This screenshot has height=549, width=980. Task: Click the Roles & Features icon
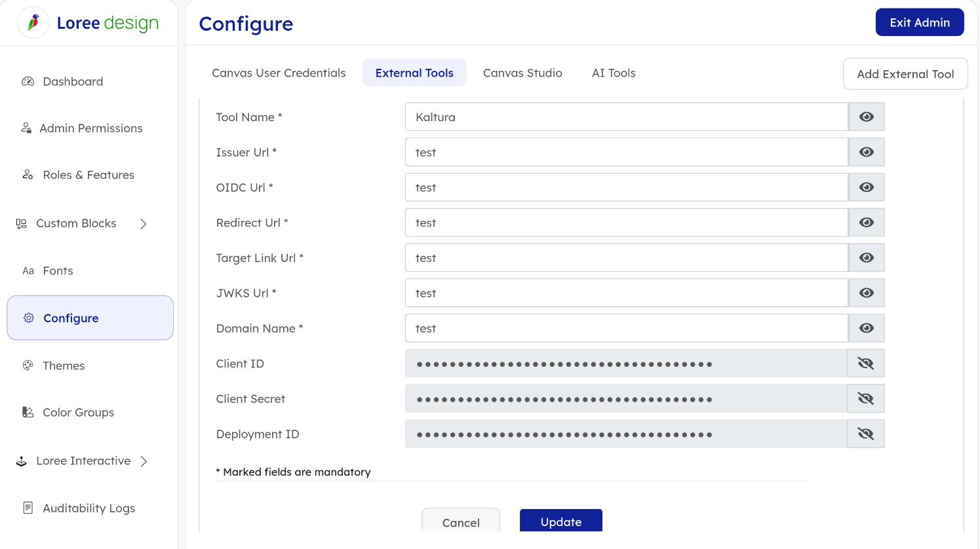point(28,175)
